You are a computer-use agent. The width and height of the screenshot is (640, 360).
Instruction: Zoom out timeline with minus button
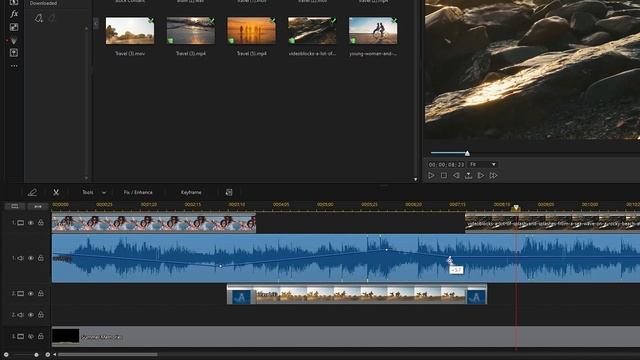coord(6,355)
